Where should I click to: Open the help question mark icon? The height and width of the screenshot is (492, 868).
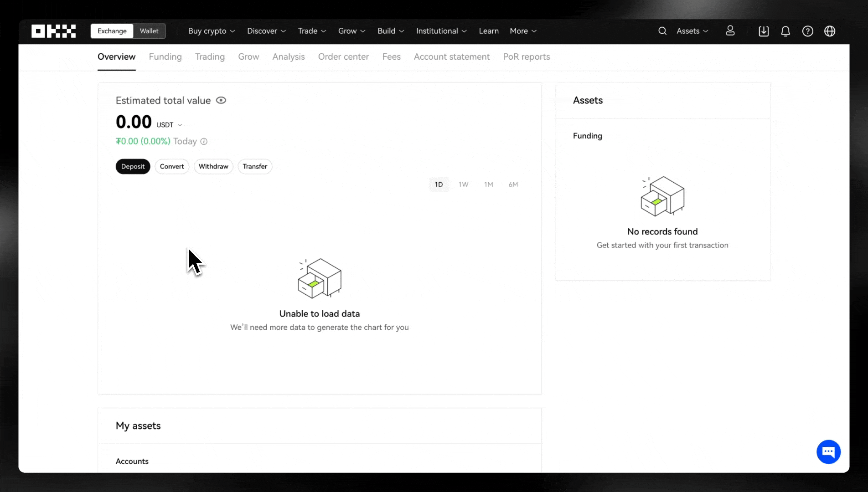[807, 31]
